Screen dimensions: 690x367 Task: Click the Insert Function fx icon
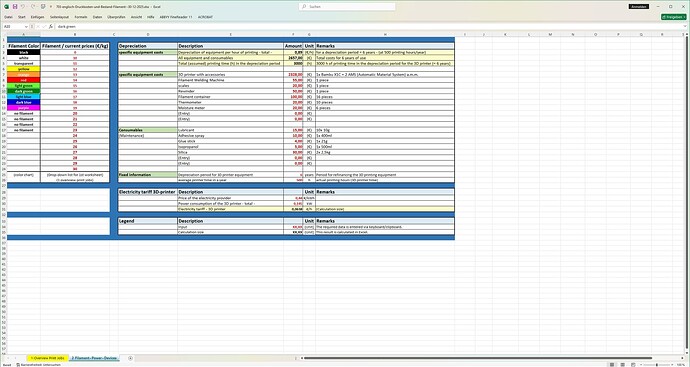pos(51,26)
